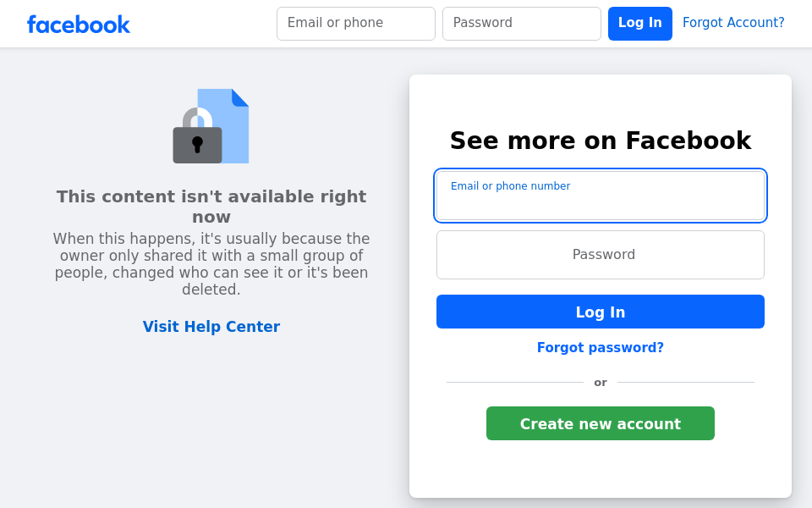Focus the header Email or phone field
The height and width of the screenshot is (508, 812).
355,24
